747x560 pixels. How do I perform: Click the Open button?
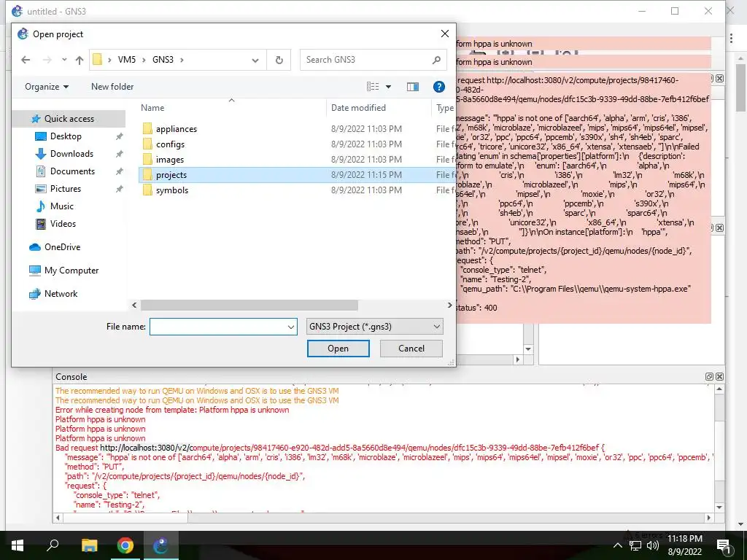pyautogui.click(x=338, y=349)
